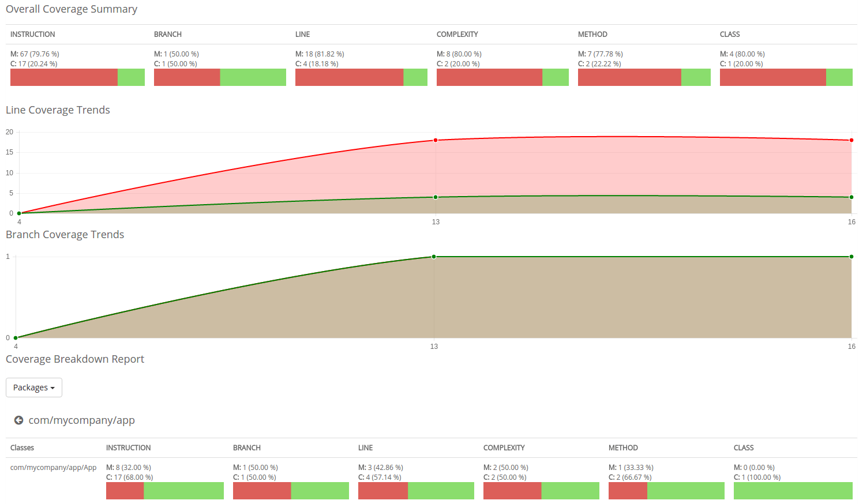Click the overall COMPLEXITY coverage bar
This screenshot has height=504, width=859.
(x=502, y=77)
